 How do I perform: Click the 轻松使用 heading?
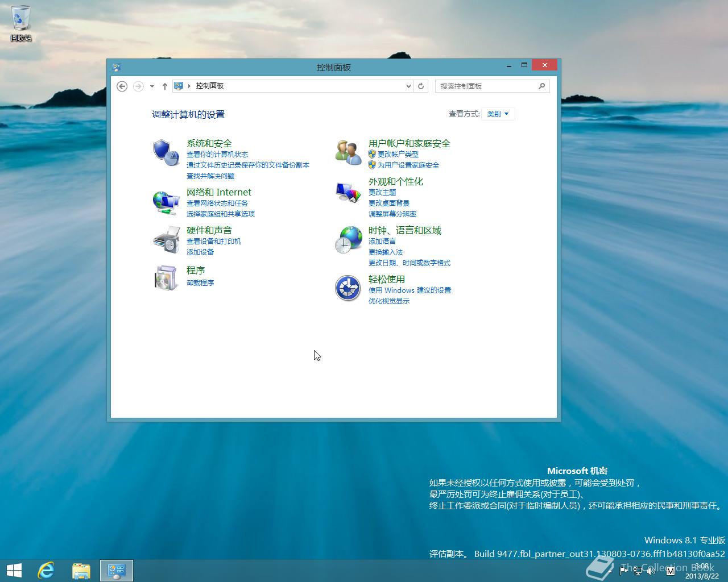coord(387,279)
